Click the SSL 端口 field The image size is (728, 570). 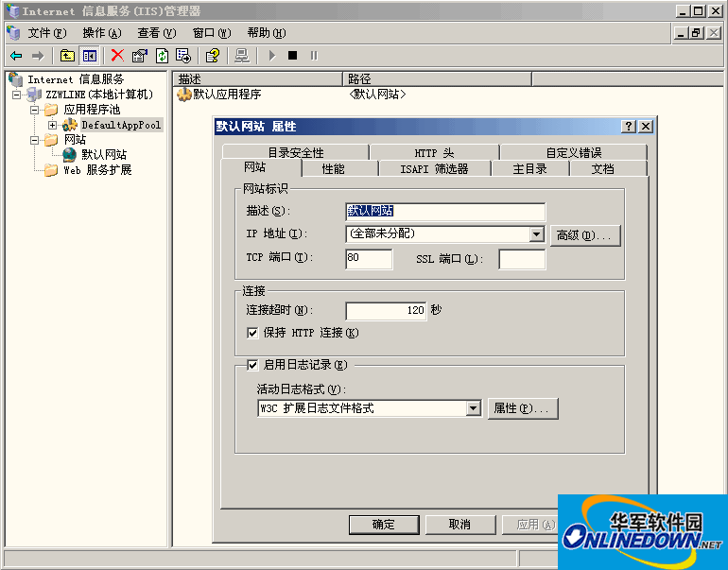tap(522, 259)
